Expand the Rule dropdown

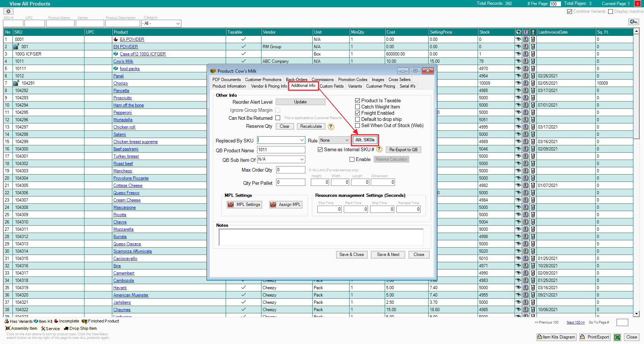pos(347,140)
